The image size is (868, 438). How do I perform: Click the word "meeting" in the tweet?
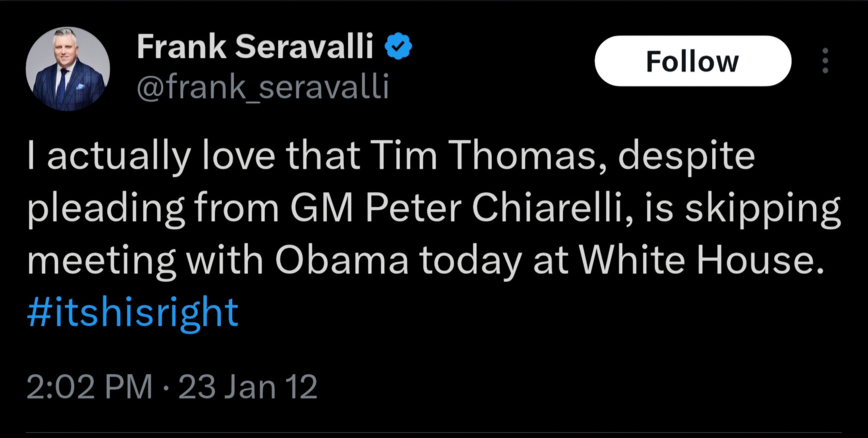102,261
